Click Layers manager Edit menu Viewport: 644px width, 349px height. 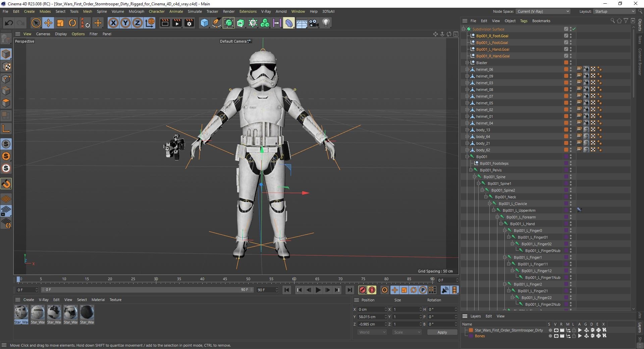click(489, 316)
